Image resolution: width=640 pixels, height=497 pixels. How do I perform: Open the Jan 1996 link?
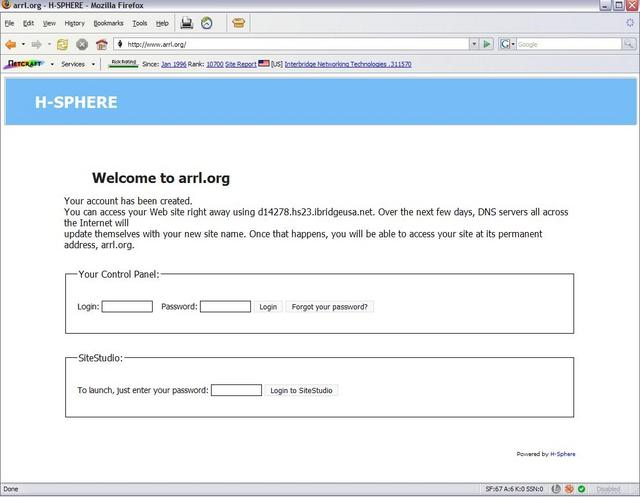(174, 64)
